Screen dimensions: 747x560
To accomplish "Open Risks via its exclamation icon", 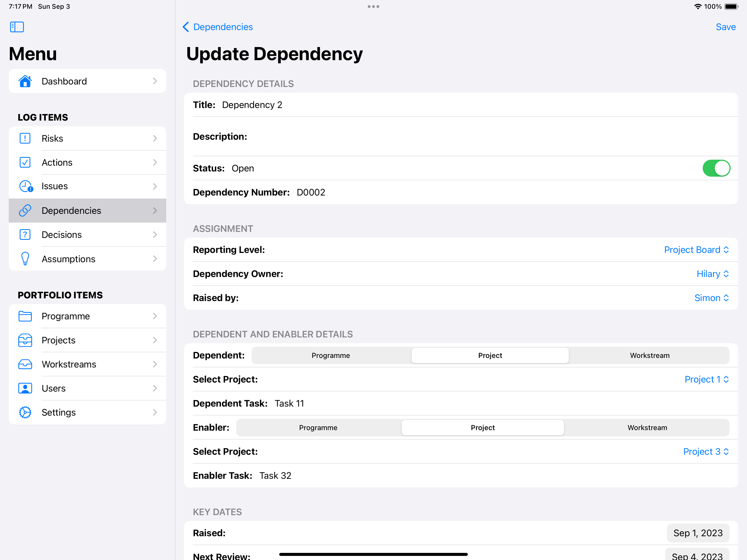I will coord(25,138).
